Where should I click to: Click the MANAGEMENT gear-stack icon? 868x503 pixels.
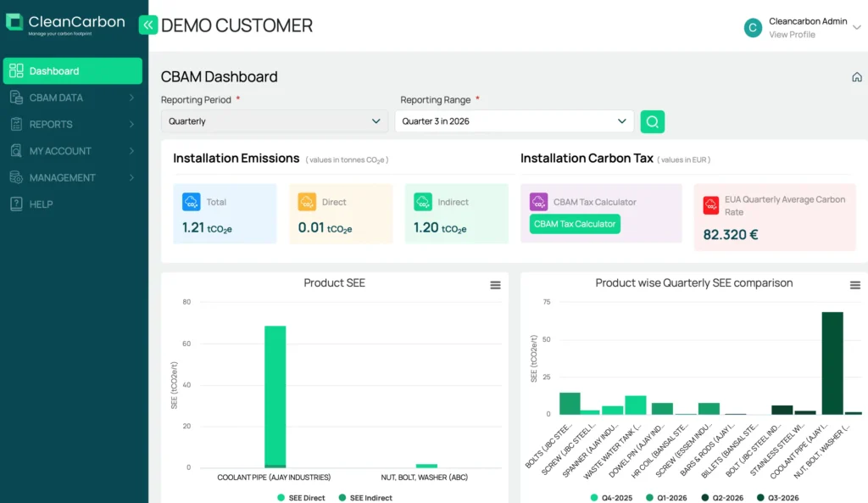pyautogui.click(x=16, y=177)
